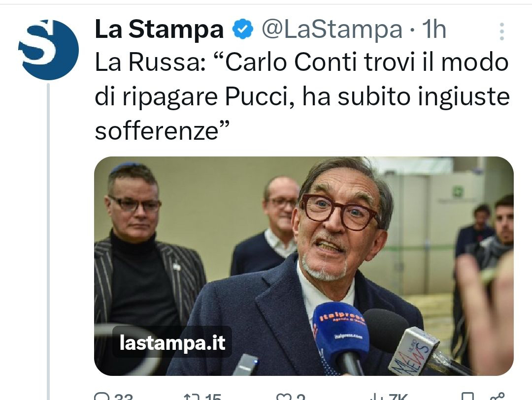This screenshot has width=532, height=400.
Task: Click the 7K views count
Action: (x=399, y=397)
